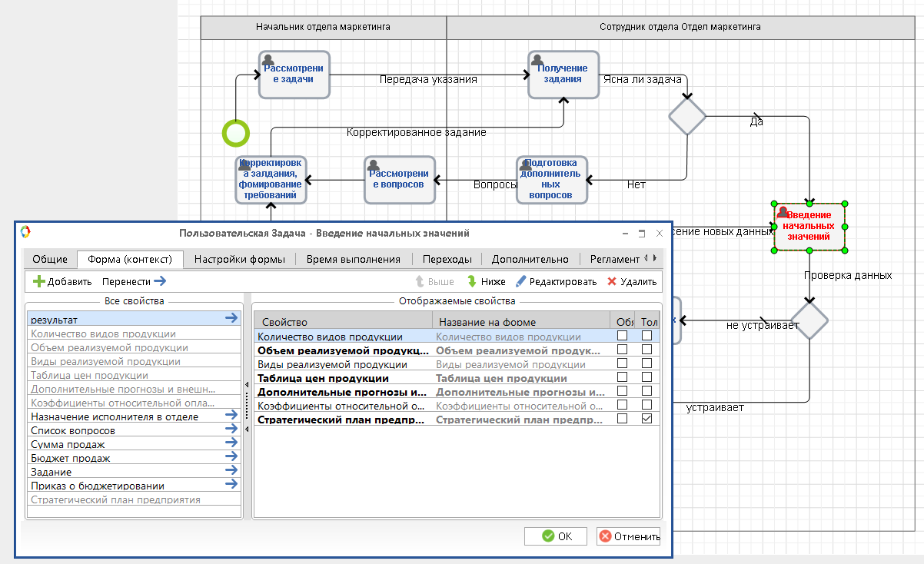Image resolution: width=924 pixels, height=564 pixels.
Task: Click the arrow for Приказ о бюджетировании
Action: 232,485
